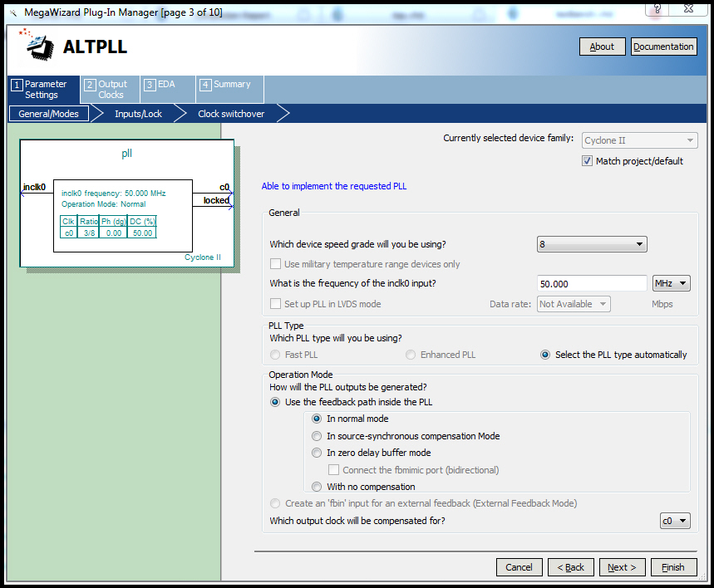
Task: Select external feedback 'fbin' input option
Action: pos(275,503)
